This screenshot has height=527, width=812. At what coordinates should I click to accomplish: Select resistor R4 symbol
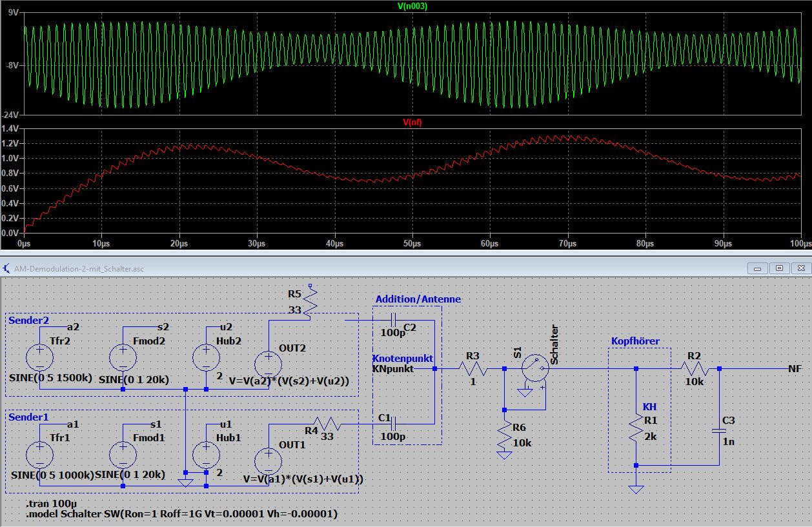point(327,424)
